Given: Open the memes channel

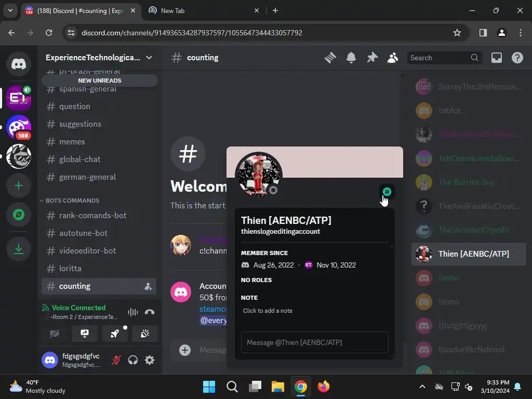Looking at the screenshot, I should coord(99,141).
